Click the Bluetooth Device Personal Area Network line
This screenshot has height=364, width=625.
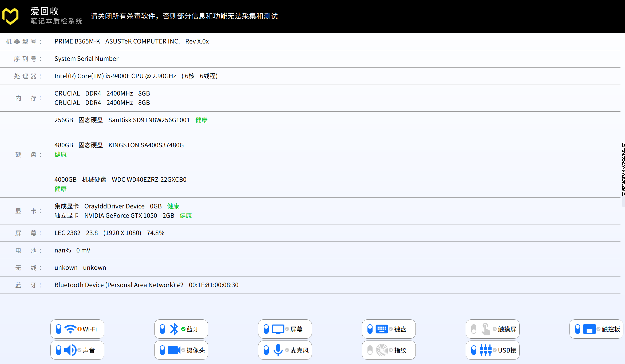(119, 285)
